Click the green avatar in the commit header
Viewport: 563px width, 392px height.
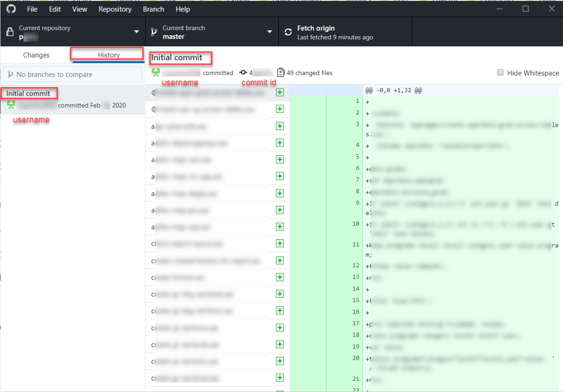(155, 72)
